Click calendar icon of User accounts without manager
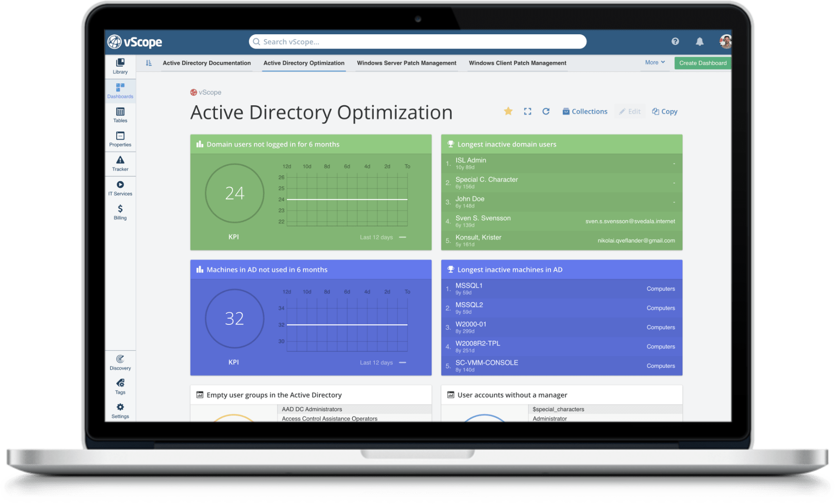This screenshot has height=504, width=835. [x=450, y=394]
